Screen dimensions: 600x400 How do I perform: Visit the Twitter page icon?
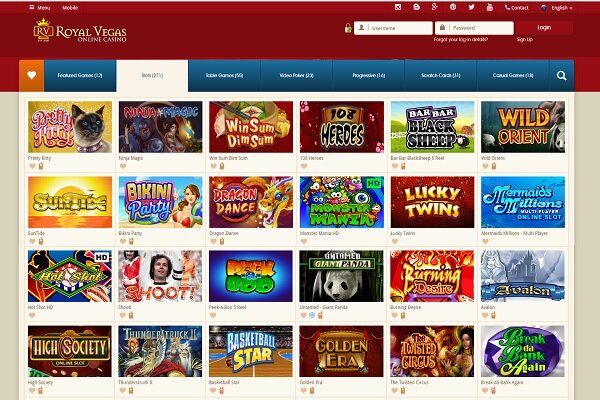[x=471, y=7]
